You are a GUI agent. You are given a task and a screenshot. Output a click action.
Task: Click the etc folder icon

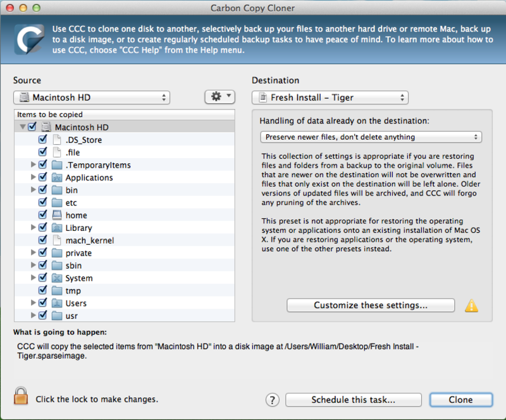click(57, 203)
